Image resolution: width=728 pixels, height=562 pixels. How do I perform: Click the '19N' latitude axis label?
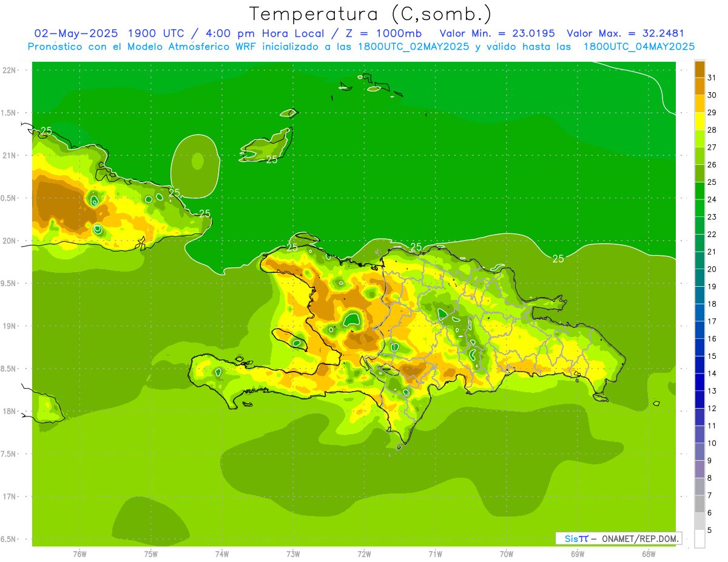tap(10, 326)
